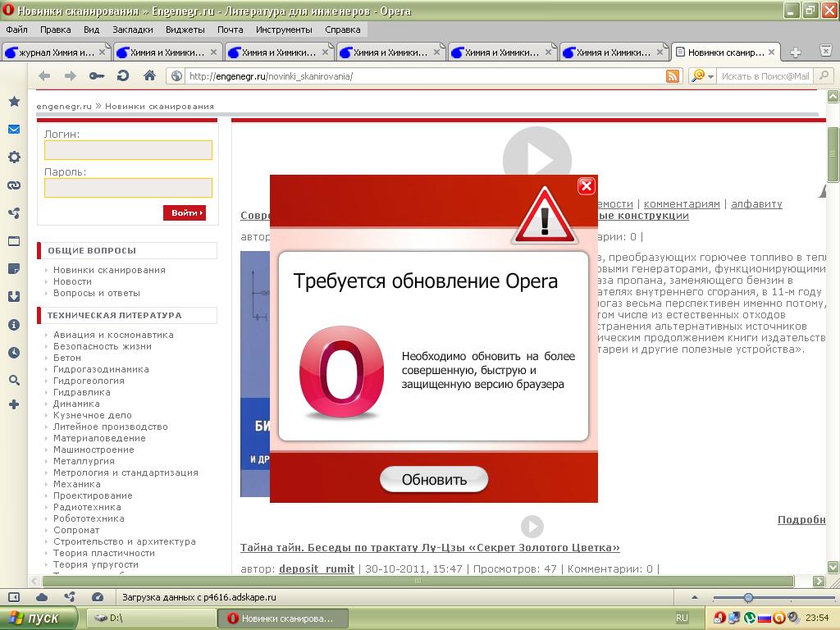Add new tab with plus button

click(x=795, y=52)
